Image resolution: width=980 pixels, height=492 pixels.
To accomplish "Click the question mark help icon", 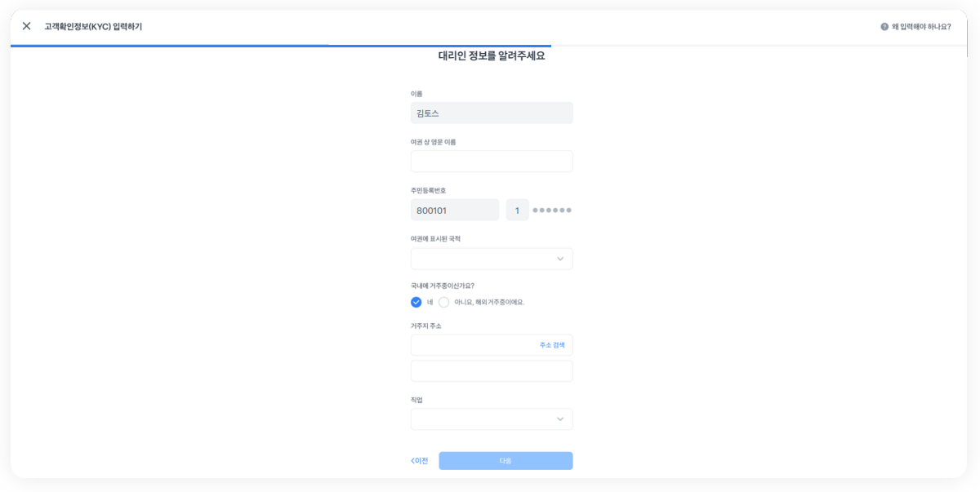I will click(884, 27).
